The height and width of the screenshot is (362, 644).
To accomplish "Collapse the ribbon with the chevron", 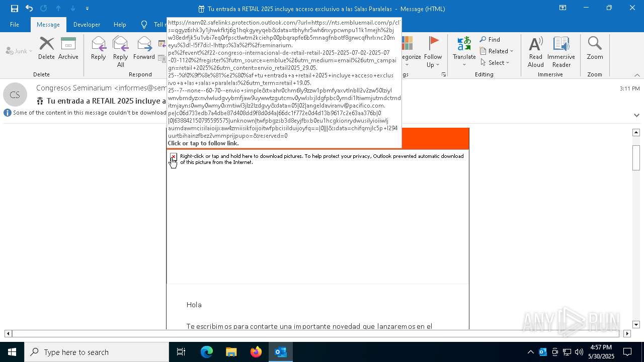I will (x=636, y=75).
